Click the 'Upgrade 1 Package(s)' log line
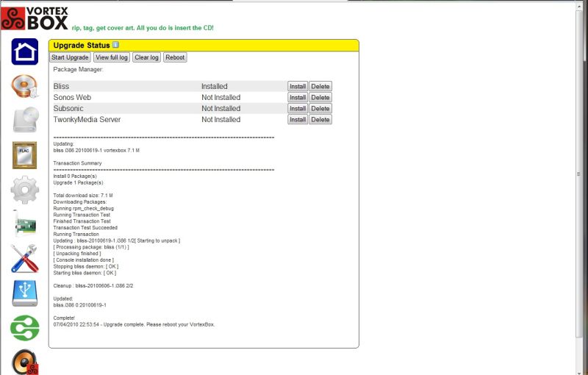This screenshot has height=375, width=588. click(78, 182)
